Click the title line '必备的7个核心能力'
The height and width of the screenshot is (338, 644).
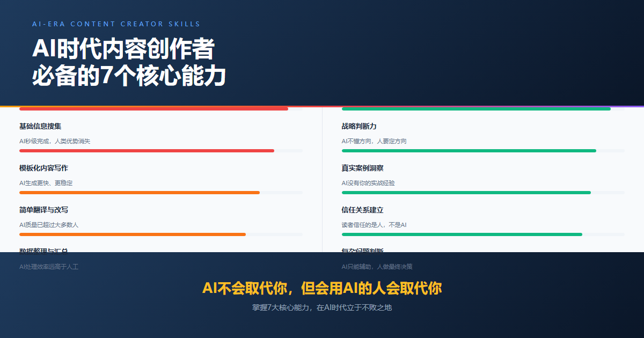(x=129, y=76)
